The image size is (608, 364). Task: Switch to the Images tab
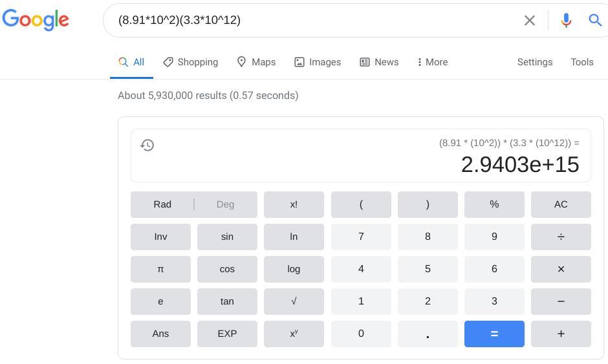click(x=318, y=62)
